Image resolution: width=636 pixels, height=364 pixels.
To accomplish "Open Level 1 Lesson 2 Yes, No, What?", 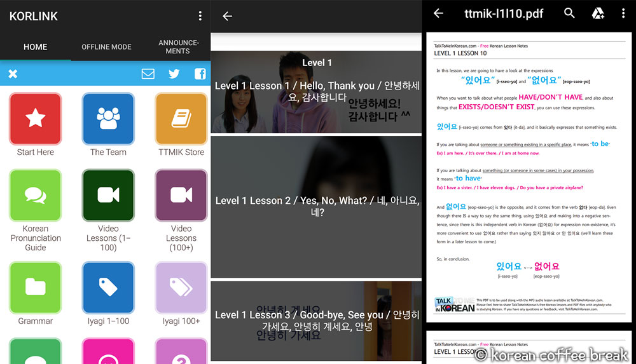I will (x=316, y=206).
